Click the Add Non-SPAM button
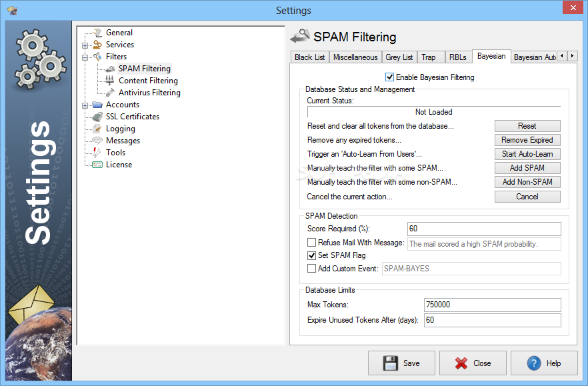The height and width of the screenshot is (386, 588). pos(527,182)
